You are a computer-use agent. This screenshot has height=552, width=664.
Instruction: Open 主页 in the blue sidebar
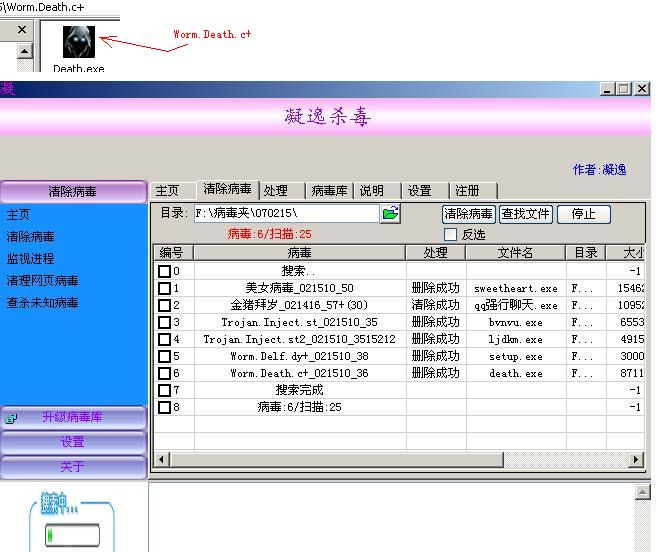click(x=18, y=215)
